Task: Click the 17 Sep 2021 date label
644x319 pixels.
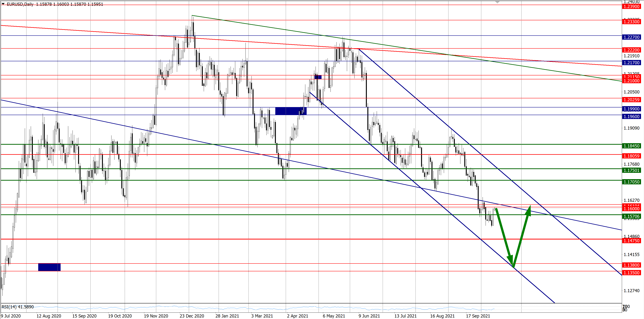Action: (x=478, y=316)
